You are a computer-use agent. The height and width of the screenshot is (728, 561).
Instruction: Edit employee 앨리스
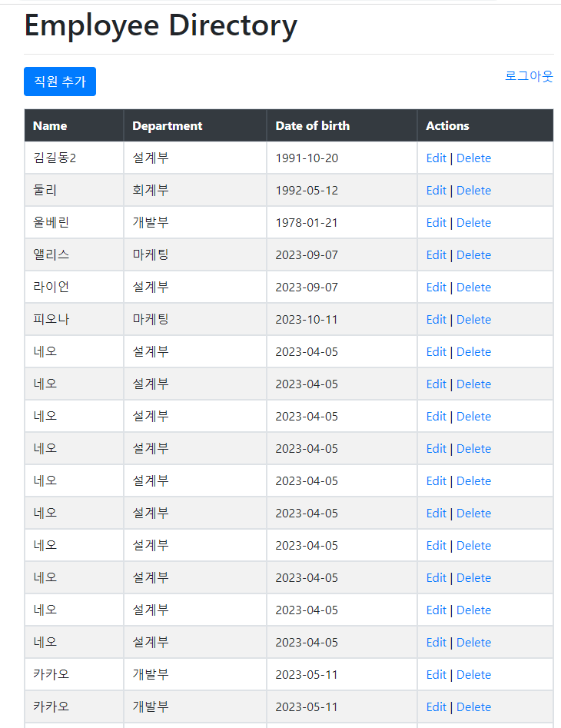pyautogui.click(x=437, y=255)
